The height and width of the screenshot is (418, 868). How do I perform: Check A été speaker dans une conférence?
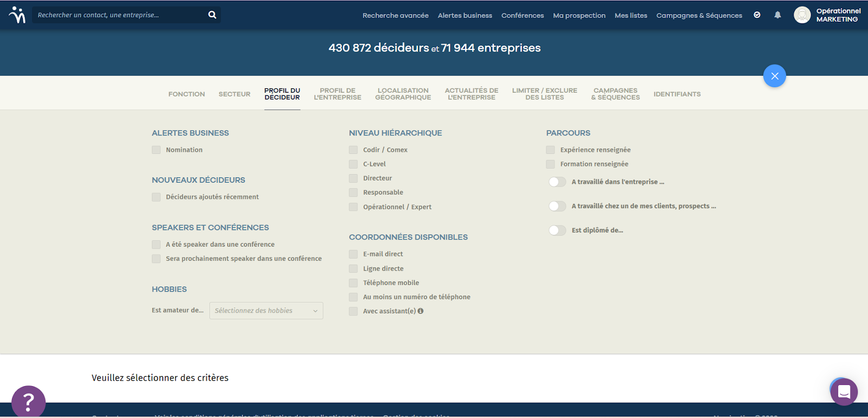156,245
